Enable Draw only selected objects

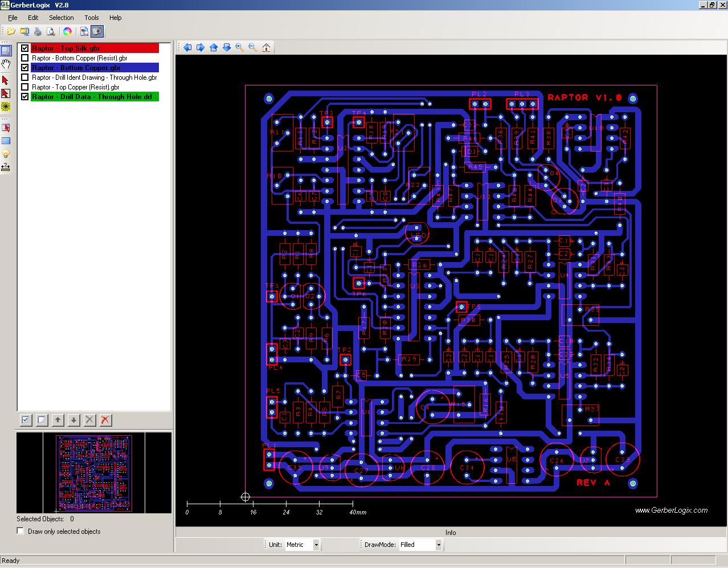(21, 531)
